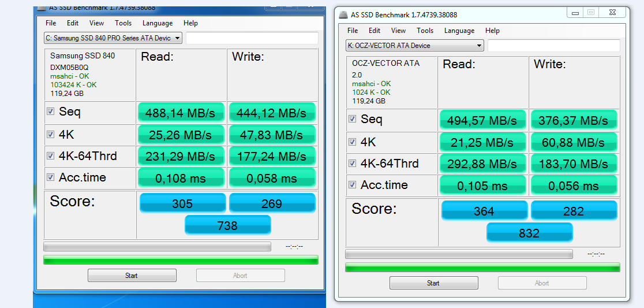Click the Samsung read score 305
The height and width of the screenshot is (308, 644).
pos(183,203)
